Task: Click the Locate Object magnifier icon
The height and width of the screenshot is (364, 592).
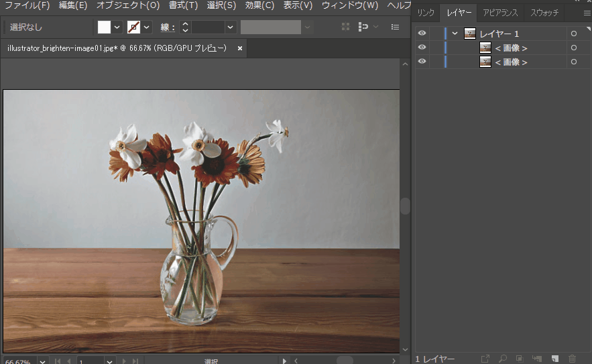Action: tap(502, 359)
